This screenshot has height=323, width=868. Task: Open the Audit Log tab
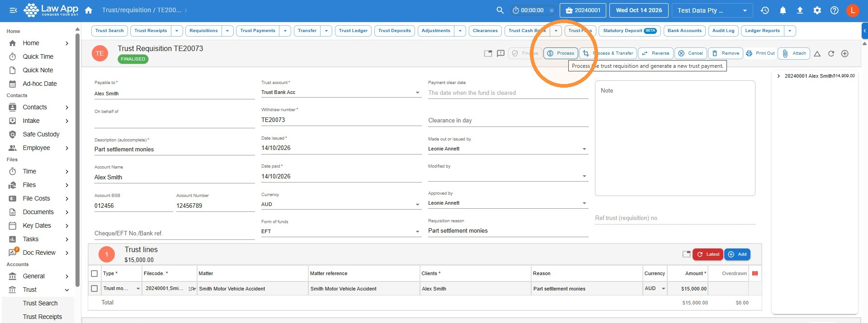[723, 31]
